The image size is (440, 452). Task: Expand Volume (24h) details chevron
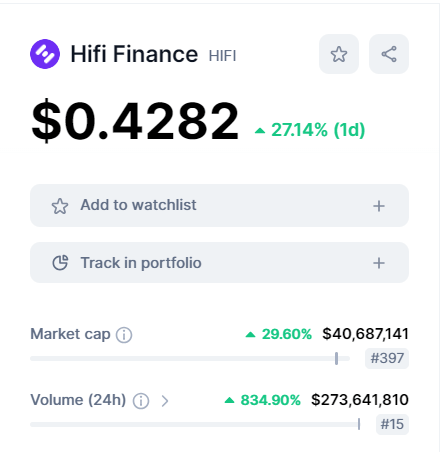(x=165, y=401)
